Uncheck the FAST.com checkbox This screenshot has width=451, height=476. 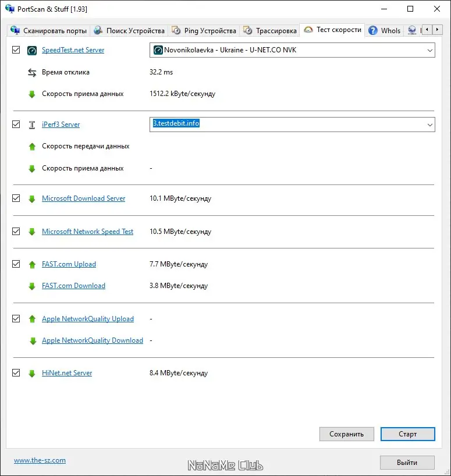(x=16, y=264)
